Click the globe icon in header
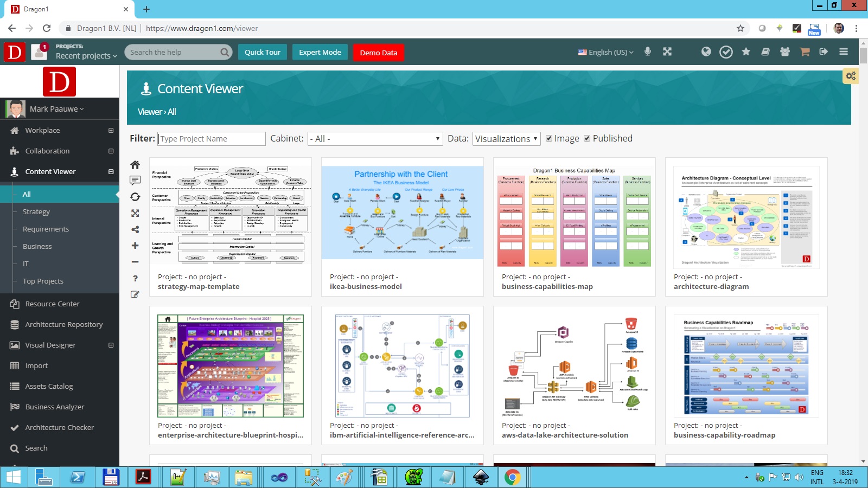Viewport: 868px width, 488px height. coord(706,52)
